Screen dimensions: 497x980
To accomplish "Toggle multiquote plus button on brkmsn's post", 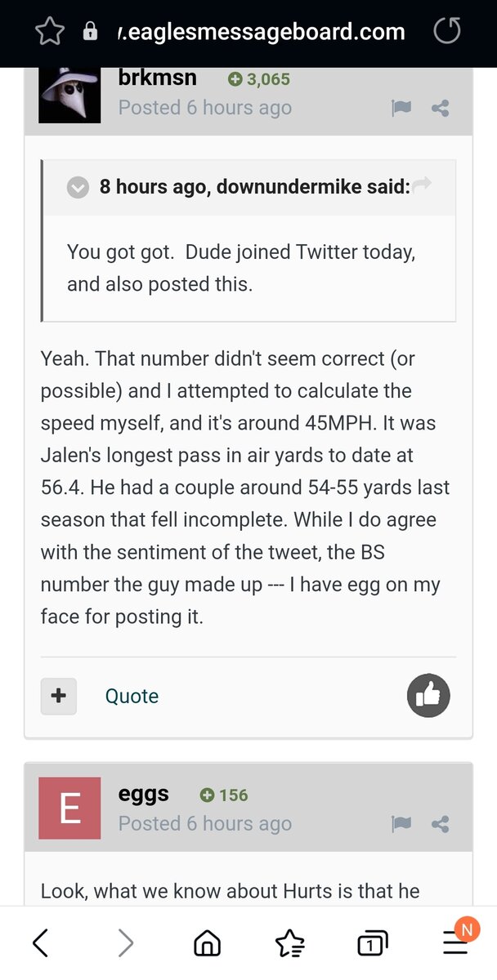I will [x=59, y=696].
